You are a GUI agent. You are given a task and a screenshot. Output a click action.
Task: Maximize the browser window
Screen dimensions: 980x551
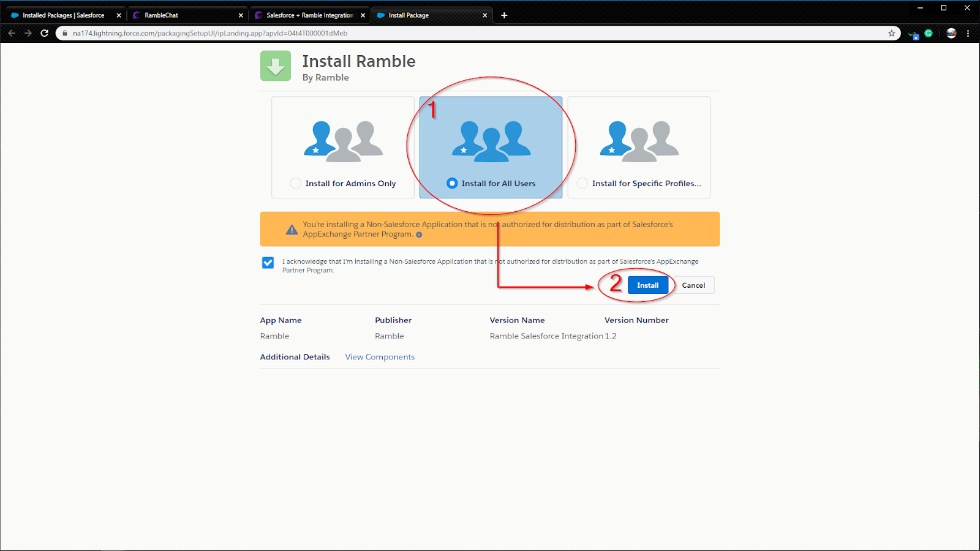click(944, 8)
